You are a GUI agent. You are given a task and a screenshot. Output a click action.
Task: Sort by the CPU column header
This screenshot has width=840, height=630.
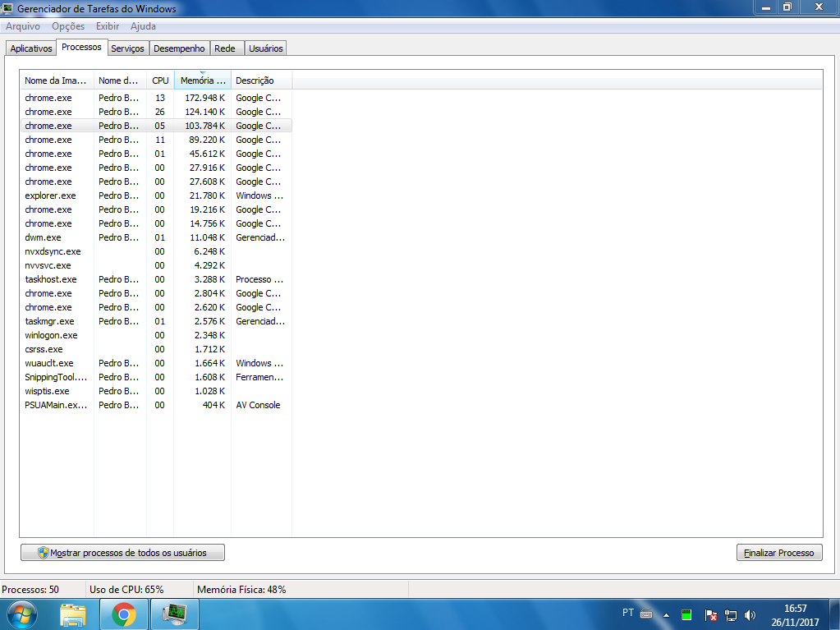160,80
